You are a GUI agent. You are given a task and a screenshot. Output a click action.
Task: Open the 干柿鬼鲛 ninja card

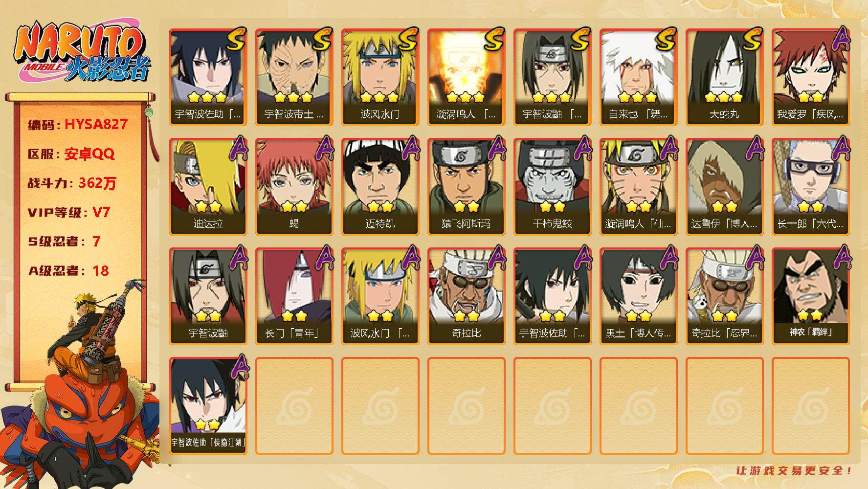[552, 186]
